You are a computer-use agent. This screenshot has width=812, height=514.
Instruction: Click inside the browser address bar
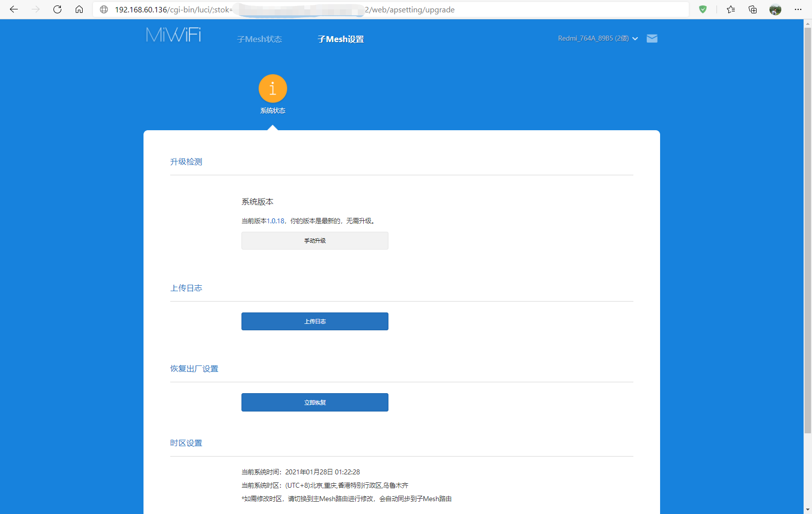coord(346,9)
